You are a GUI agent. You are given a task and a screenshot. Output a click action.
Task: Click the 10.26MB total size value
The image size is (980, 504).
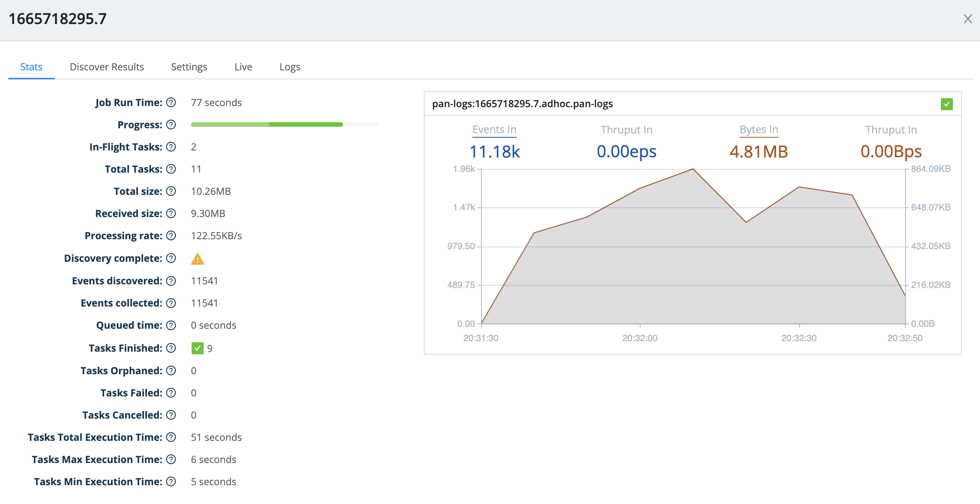(x=211, y=191)
